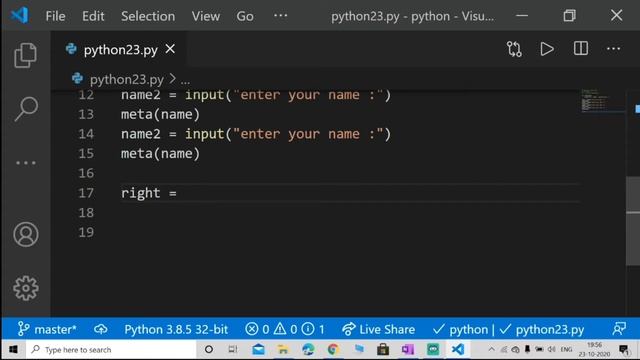Click the info count in status bar
This screenshot has width=640, height=360.
point(313,329)
